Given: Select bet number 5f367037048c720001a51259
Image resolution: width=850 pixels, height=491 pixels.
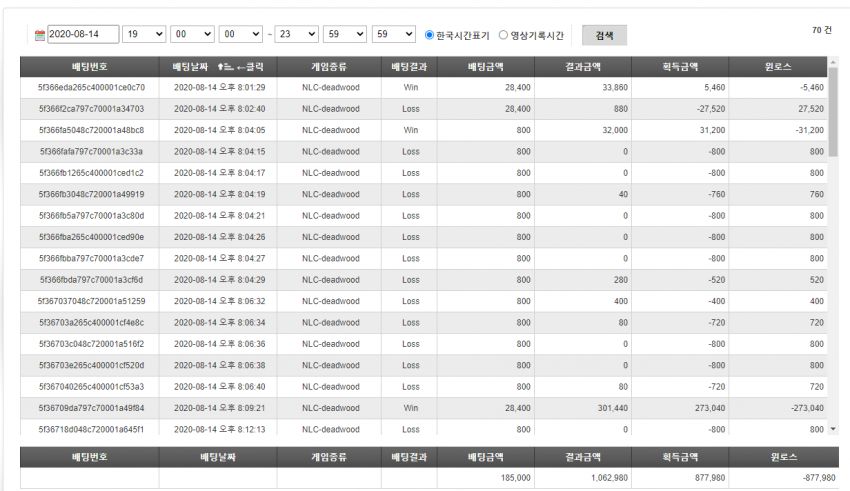Looking at the screenshot, I should pyautogui.click(x=92, y=301).
